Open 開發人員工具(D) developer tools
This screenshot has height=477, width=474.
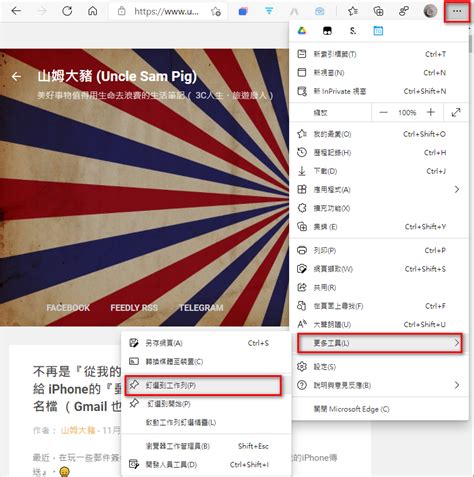206,464
